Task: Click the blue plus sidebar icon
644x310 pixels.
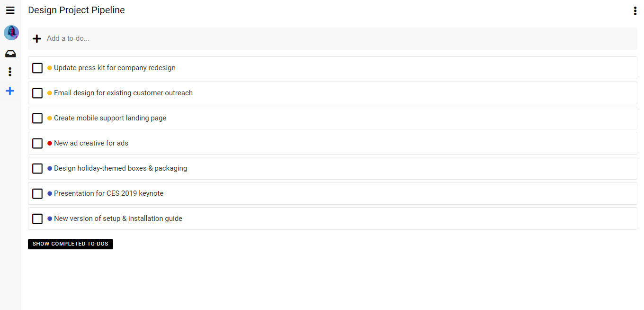Action: 10,91
